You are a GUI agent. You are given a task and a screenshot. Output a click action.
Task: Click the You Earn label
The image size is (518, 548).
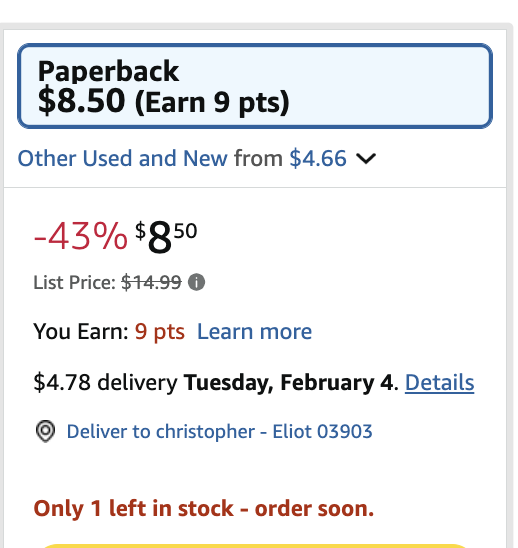(81, 331)
